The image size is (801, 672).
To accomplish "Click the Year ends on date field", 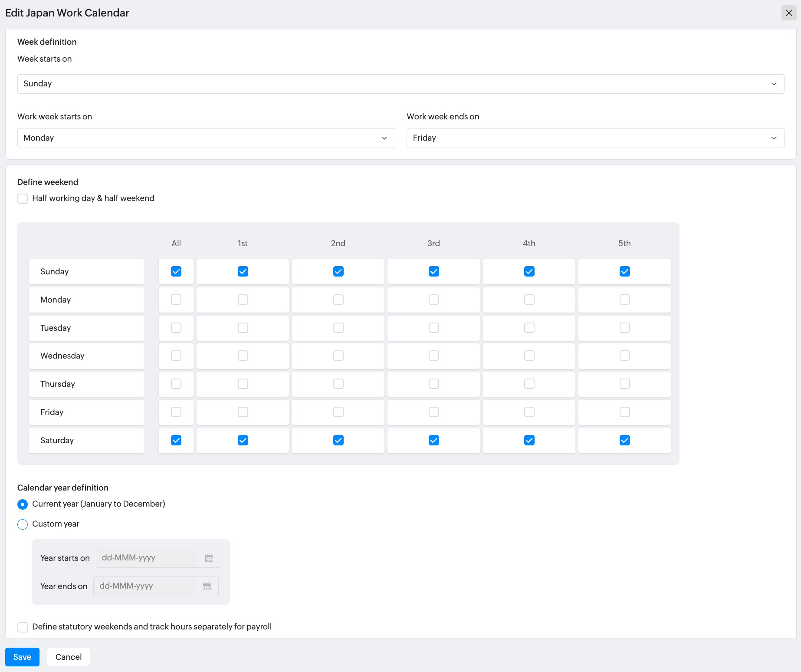I will (x=156, y=586).
